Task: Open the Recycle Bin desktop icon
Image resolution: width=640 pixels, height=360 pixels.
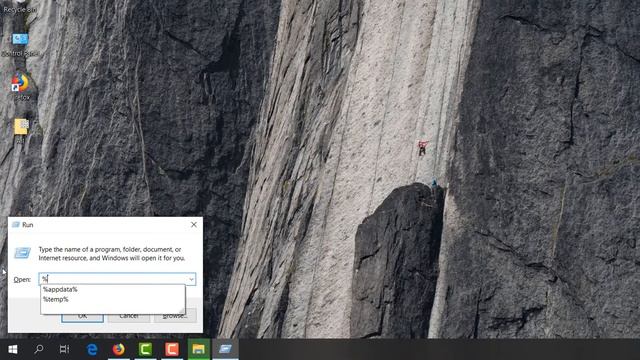Action: point(20,7)
